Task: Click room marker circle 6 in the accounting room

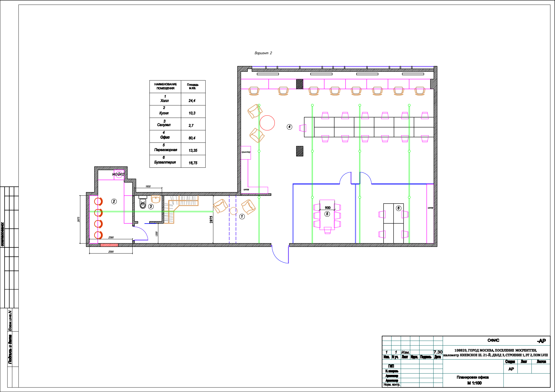Action: pos(399,208)
